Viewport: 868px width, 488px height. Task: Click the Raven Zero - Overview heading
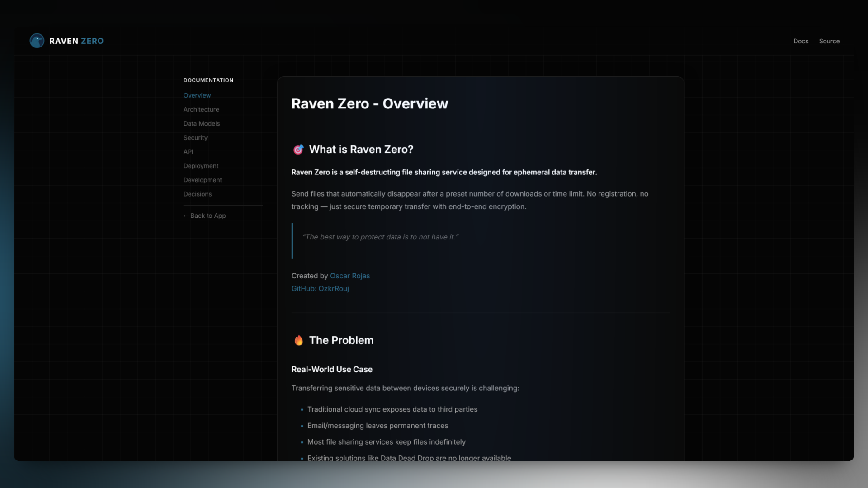click(x=370, y=103)
